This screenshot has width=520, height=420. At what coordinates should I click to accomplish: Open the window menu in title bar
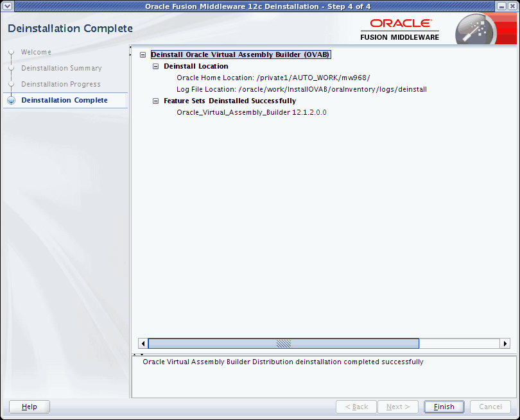click(x=7, y=6)
